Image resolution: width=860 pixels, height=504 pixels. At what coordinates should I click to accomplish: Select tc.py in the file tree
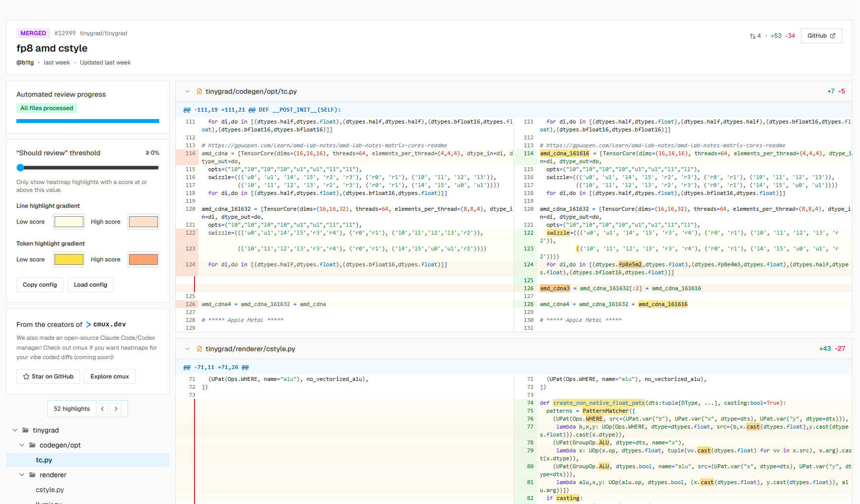pyautogui.click(x=44, y=460)
